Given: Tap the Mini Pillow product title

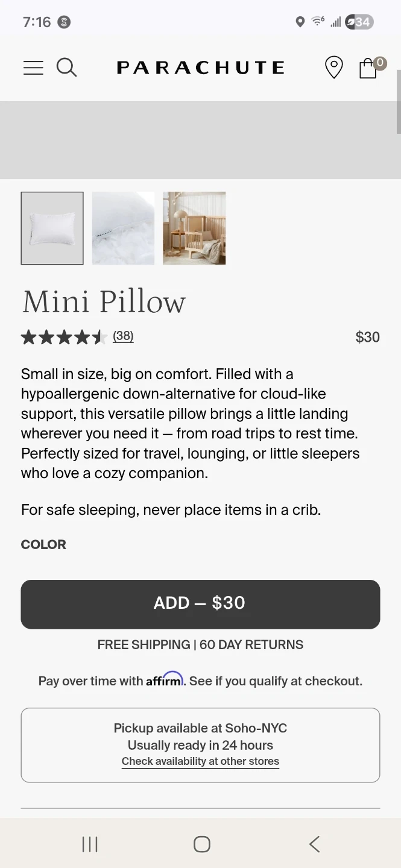Looking at the screenshot, I should (104, 301).
